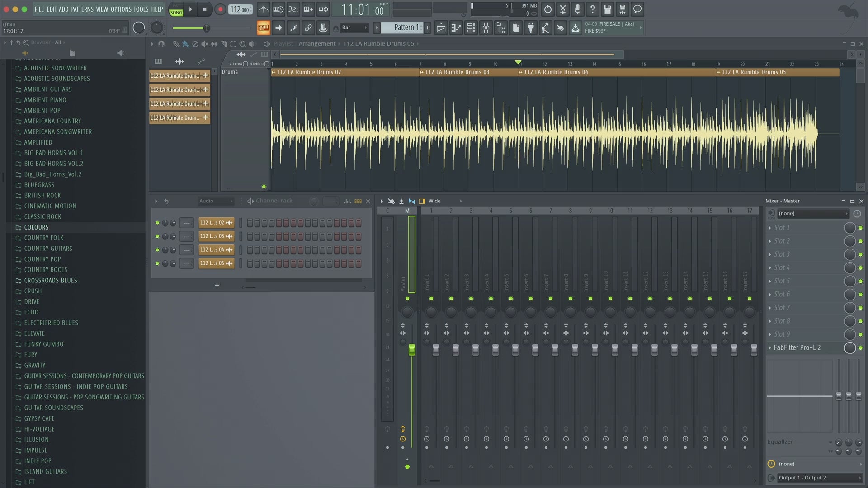Mute the 112 L..s 04 channel

(x=157, y=250)
